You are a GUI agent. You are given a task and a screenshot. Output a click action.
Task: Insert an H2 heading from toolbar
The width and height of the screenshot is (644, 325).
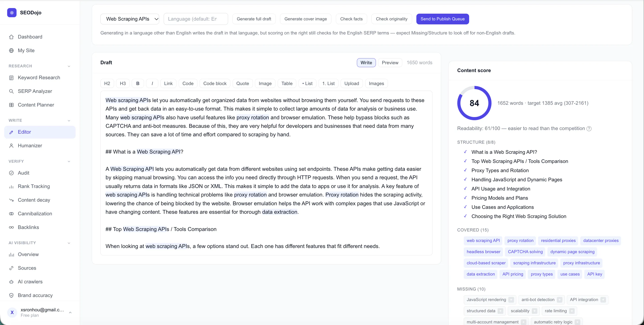(107, 83)
